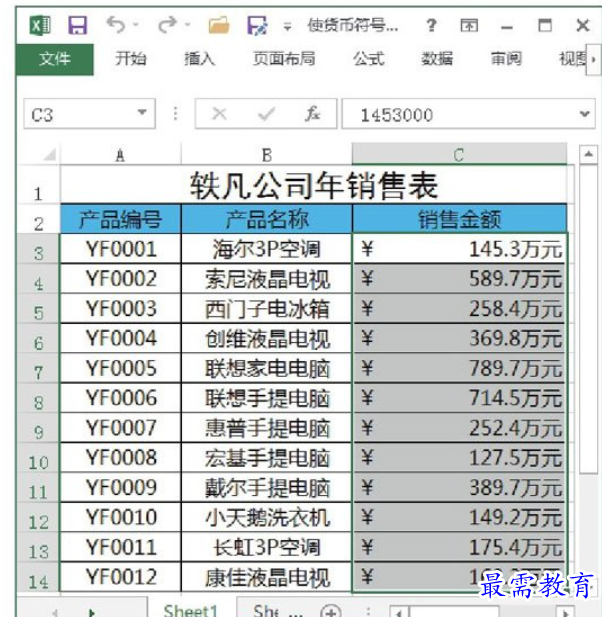Image resolution: width=602 pixels, height=617 pixels.
Task: Open the 审阅 Review tab
Action: point(506,59)
